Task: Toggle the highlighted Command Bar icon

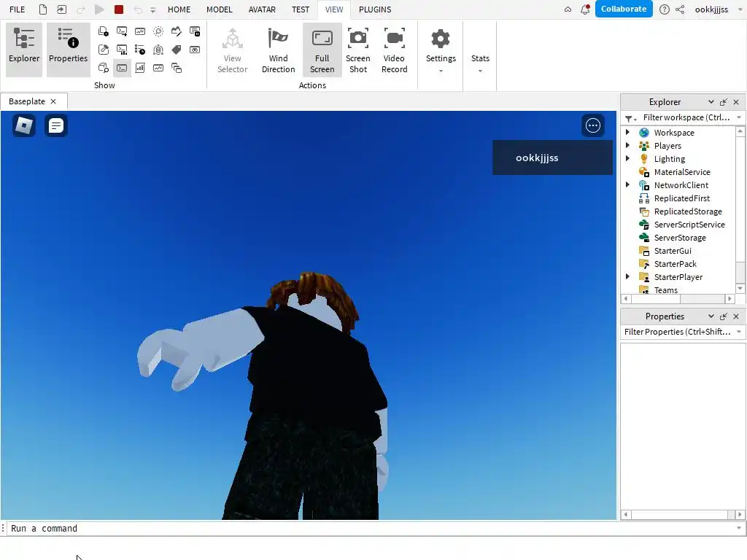Action: [x=122, y=68]
